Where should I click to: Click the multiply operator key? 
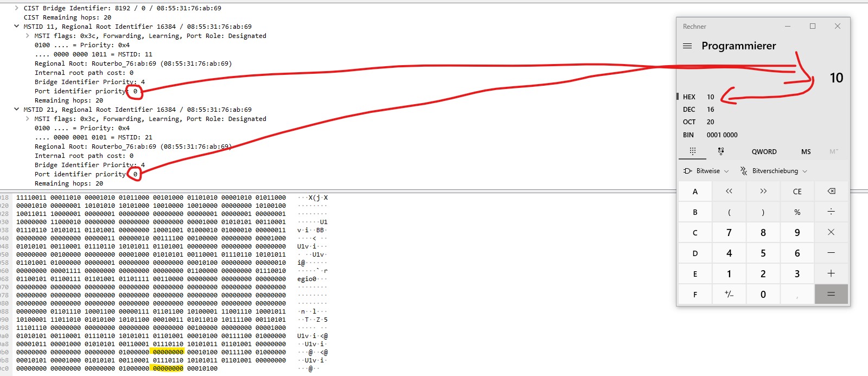831,232
